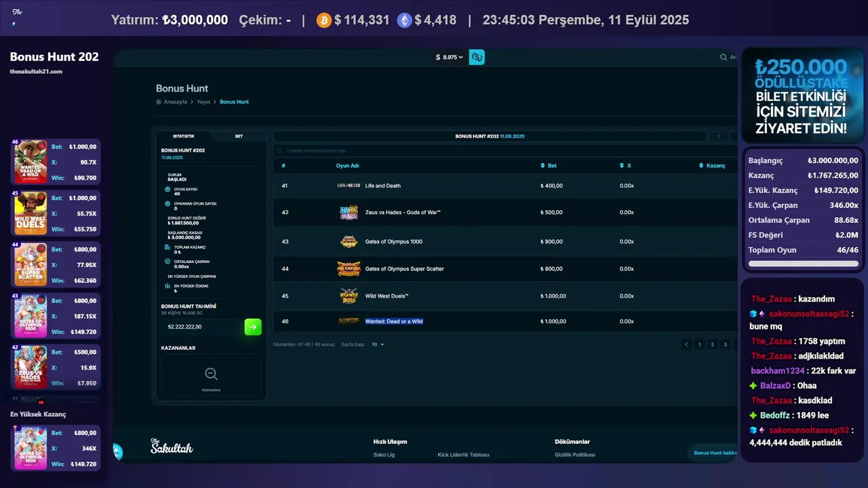868x488 pixels.
Task: Click the round cyan icon near footer
Action: (x=117, y=452)
